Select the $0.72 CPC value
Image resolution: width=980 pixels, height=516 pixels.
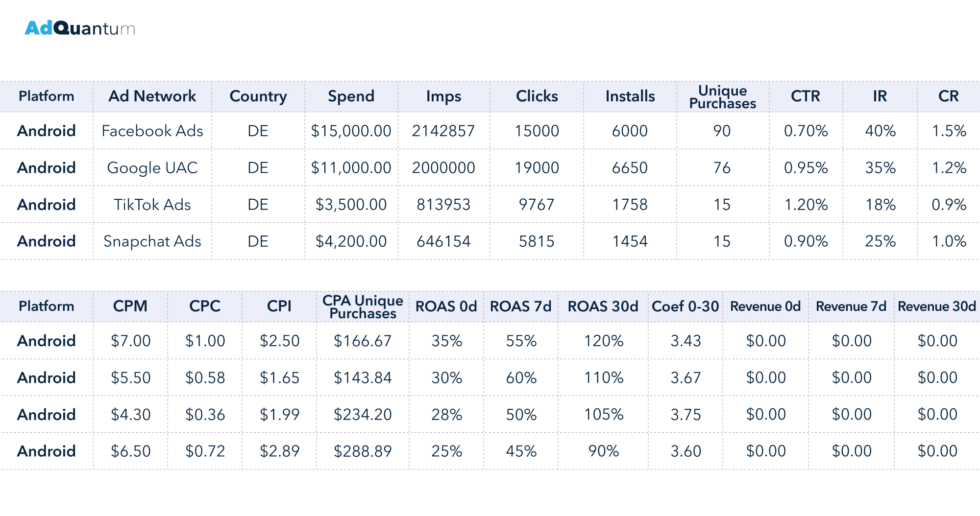(x=205, y=451)
